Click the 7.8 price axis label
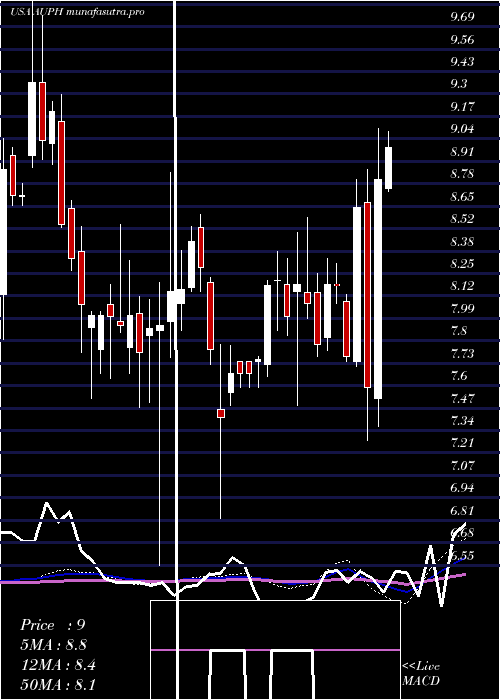 (x=459, y=331)
